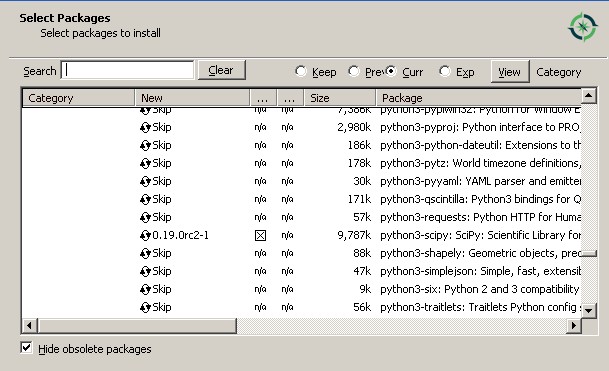Focus the Search input field
609x371 pixels.
click(127, 70)
